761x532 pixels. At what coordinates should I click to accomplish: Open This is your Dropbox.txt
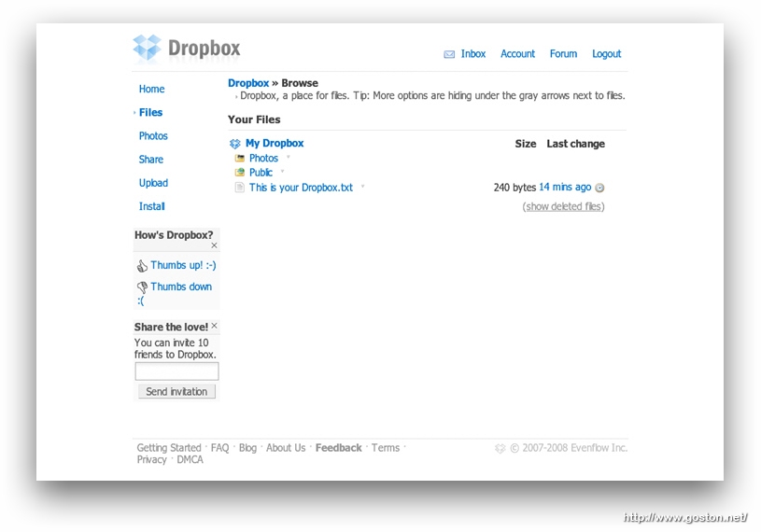click(301, 188)
